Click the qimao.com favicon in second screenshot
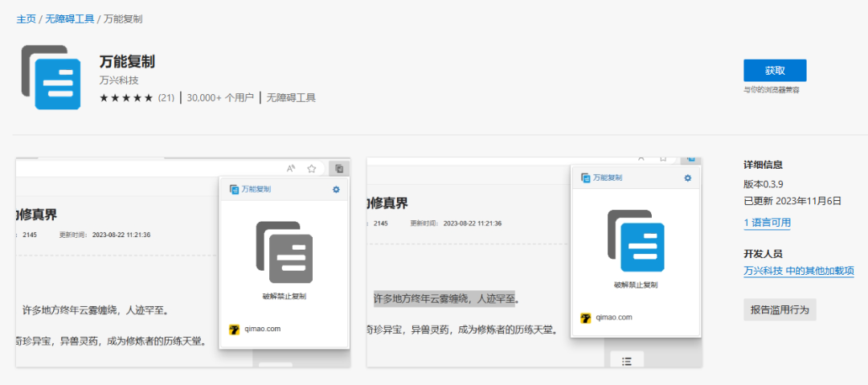Viewport: 868px width, 385px height. tap(585, 318)
